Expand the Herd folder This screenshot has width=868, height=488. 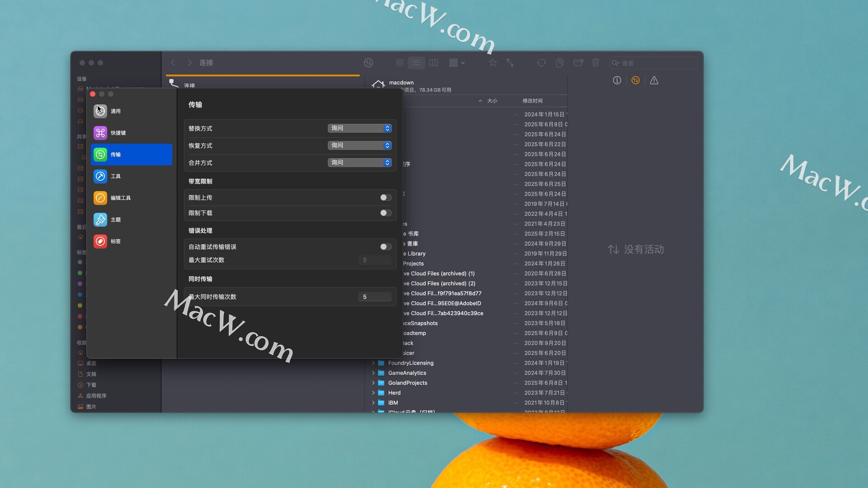pyautogui.click(x=373, y=393)
